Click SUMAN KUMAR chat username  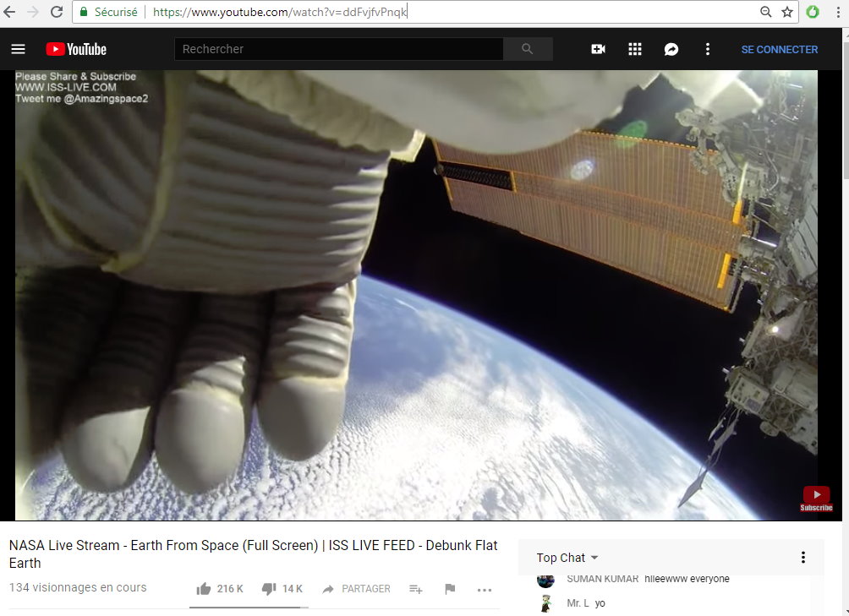[x=603, y=579]
